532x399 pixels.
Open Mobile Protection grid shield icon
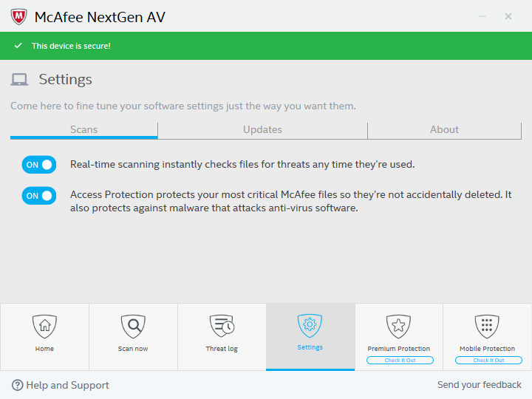[x=487, y=326]
